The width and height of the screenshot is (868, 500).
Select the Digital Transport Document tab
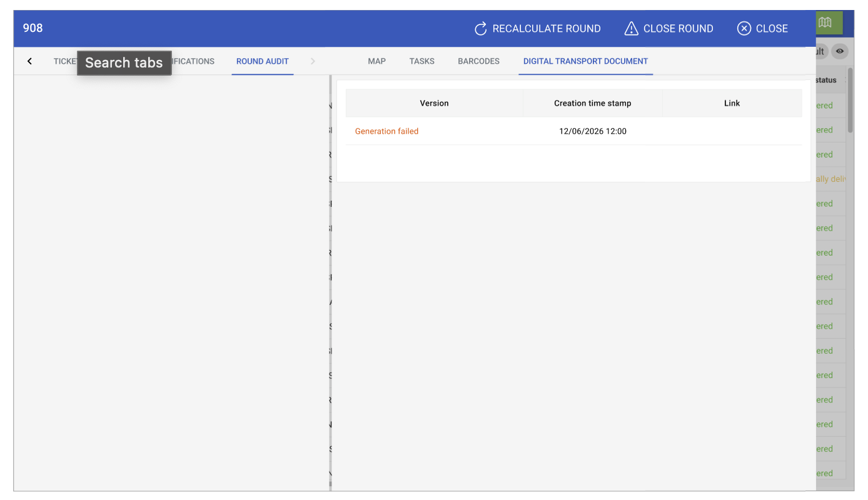[585, 61]
